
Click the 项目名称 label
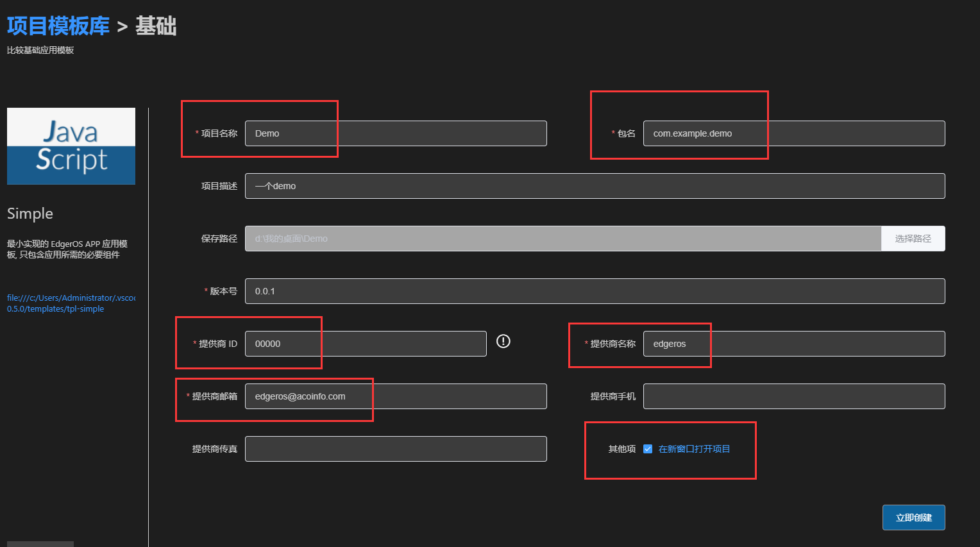pos(219,133)
